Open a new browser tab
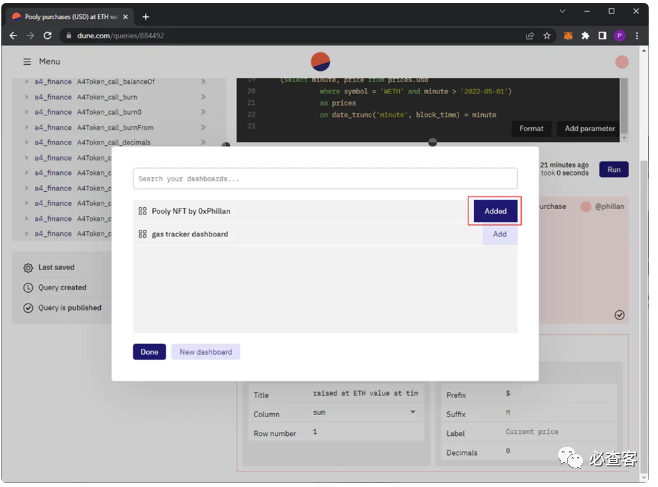The height and width of the screenshot is (487, 658). (x=146, y=17)
